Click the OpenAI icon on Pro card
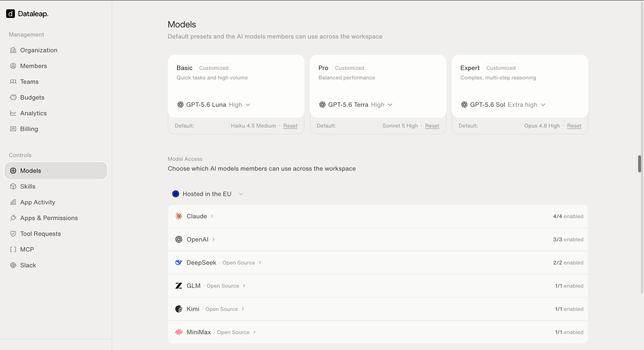This screenshot has width=644, height=350. (x=322, y=105)
